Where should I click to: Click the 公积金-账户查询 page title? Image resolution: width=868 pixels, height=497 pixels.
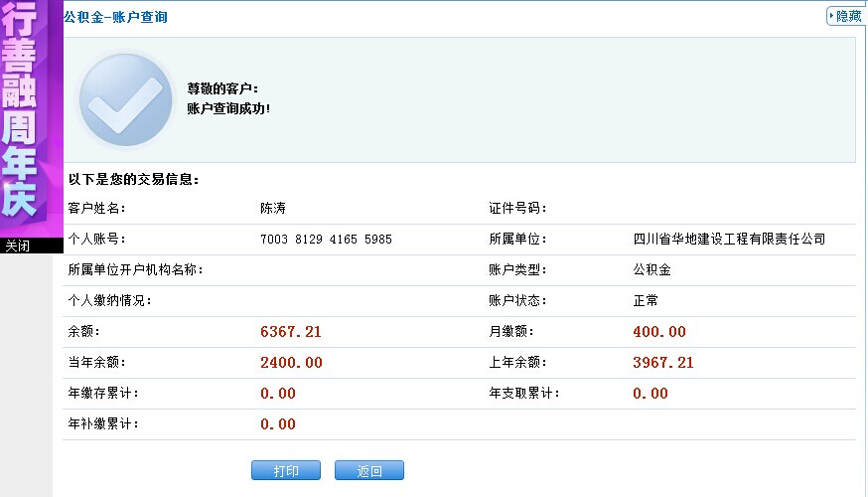tap(115, 18)
